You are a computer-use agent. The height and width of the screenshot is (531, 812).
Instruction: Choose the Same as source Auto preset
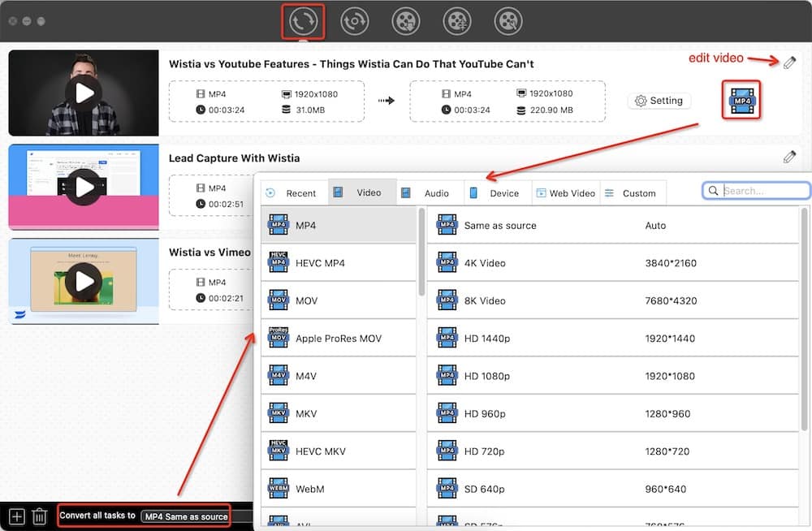tap(613, 226)
